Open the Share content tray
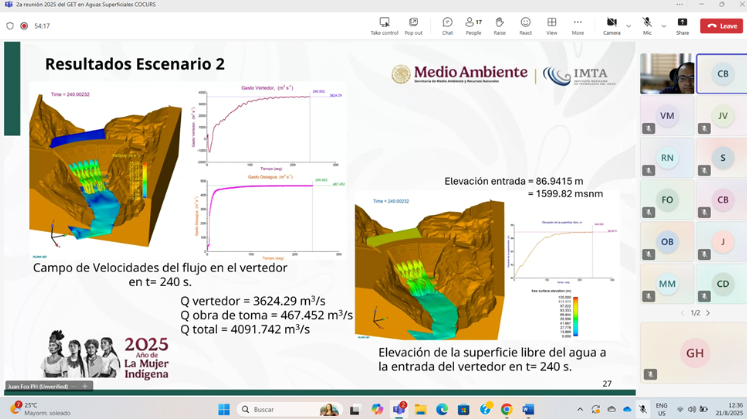Viewport: 747px width, 419px height. 682,25
